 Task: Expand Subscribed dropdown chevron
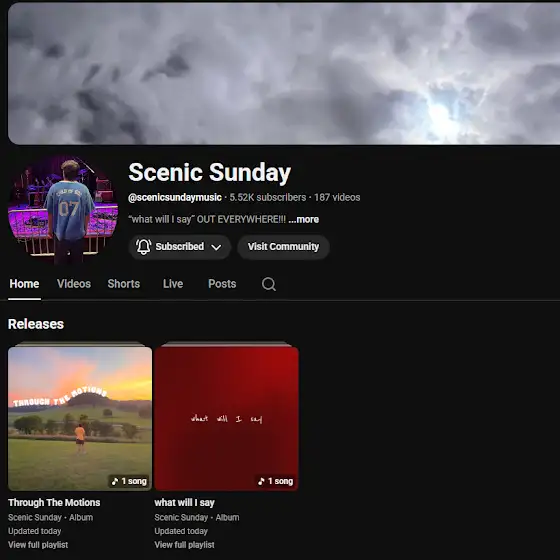point(216,247)
